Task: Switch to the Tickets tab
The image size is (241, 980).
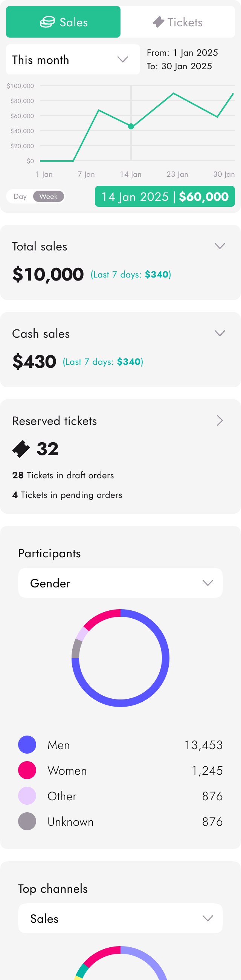Action: tap(177, 22)
